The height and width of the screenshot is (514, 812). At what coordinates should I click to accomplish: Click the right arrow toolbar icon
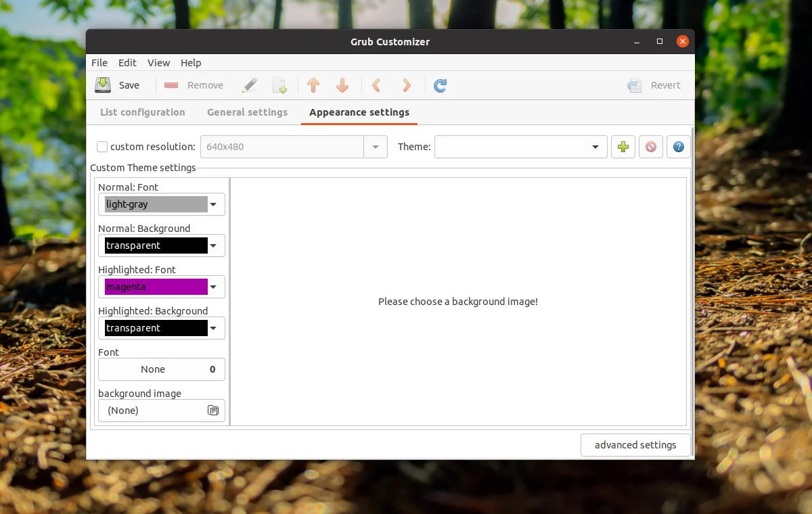click(x=407, y=85)
